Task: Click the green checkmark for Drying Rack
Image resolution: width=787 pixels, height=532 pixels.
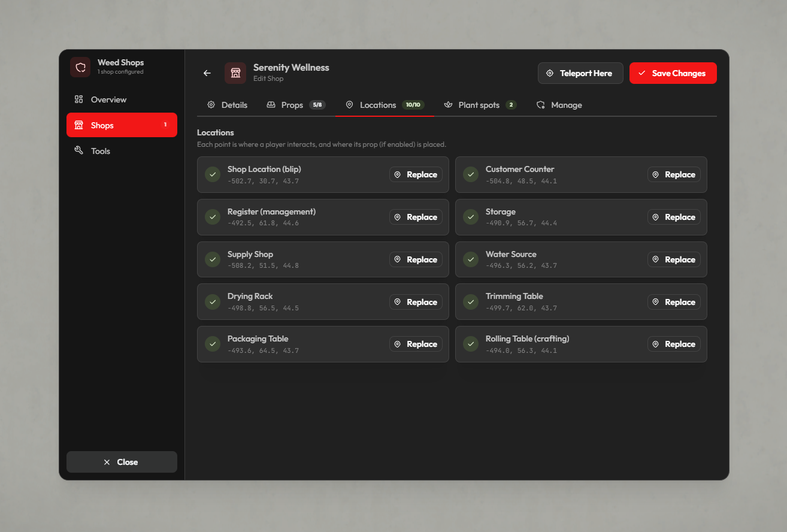Action: (x=213, y=302)
